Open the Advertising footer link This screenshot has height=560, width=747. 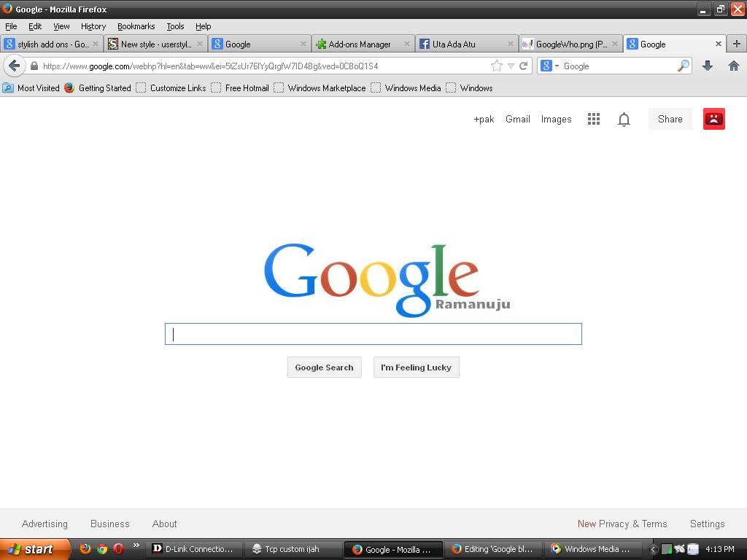[x=44, y=524]
